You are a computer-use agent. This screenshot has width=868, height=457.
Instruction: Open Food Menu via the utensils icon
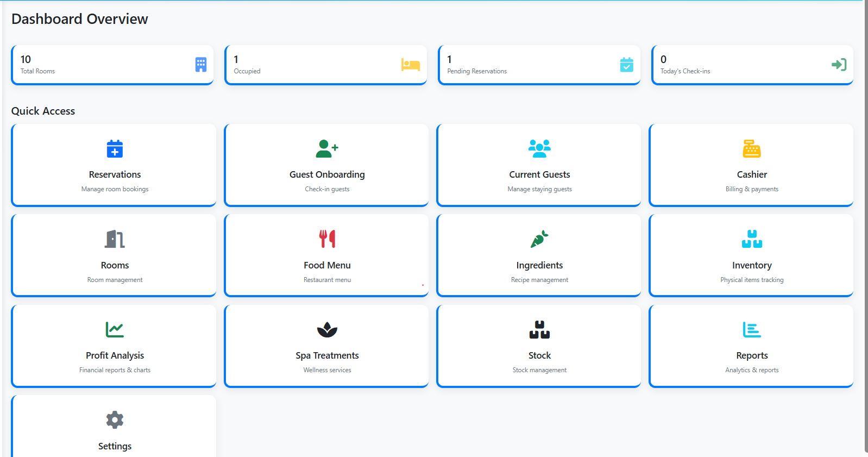(327, 239)
